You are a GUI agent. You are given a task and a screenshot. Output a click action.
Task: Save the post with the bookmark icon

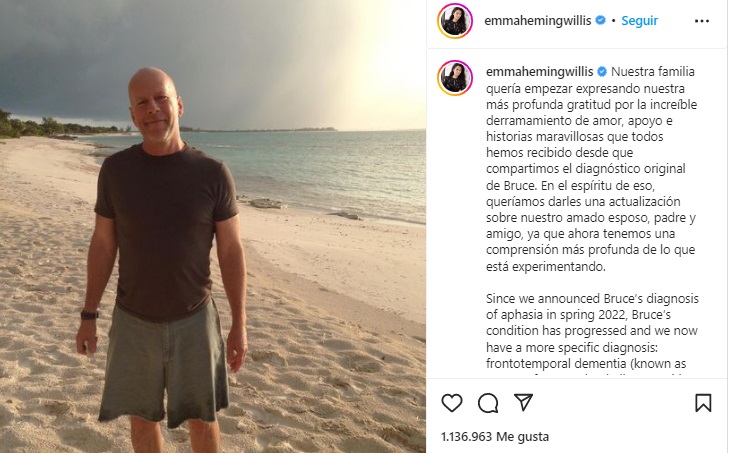tap(703, 403)
